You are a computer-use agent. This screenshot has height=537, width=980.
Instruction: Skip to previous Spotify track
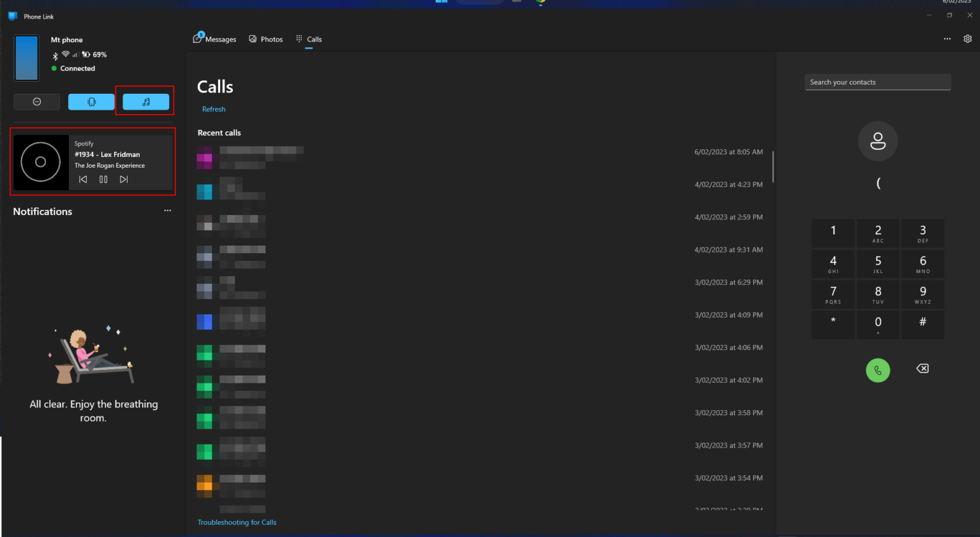point(83,180)
